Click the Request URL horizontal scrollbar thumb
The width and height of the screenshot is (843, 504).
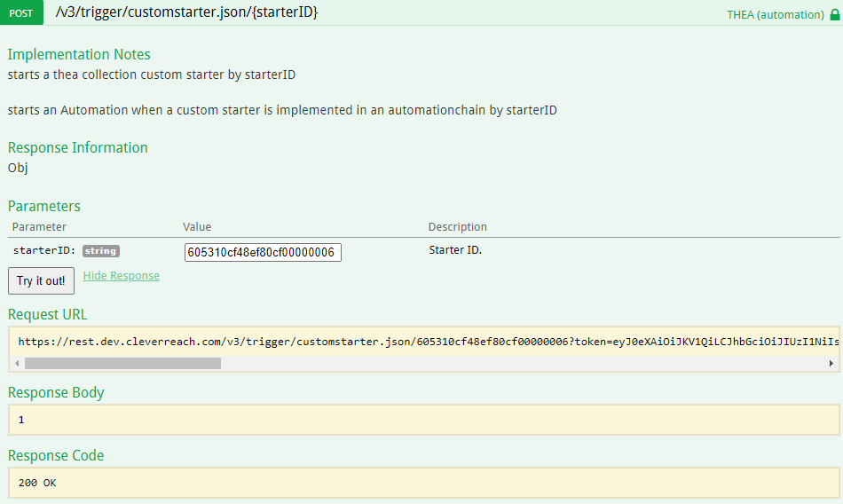pyautogui.click(x=122, y=363)
